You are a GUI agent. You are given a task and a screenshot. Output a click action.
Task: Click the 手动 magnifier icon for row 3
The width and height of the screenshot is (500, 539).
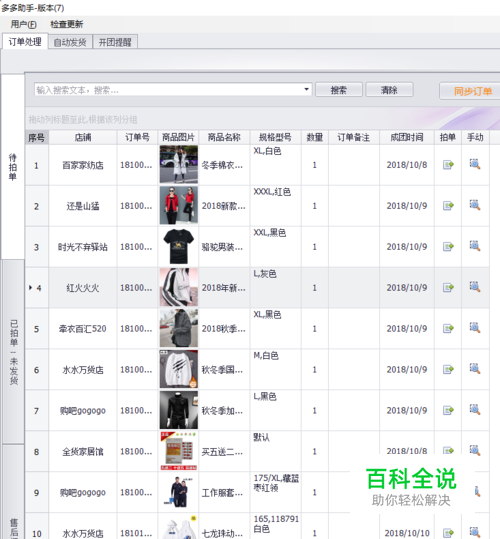475,246
